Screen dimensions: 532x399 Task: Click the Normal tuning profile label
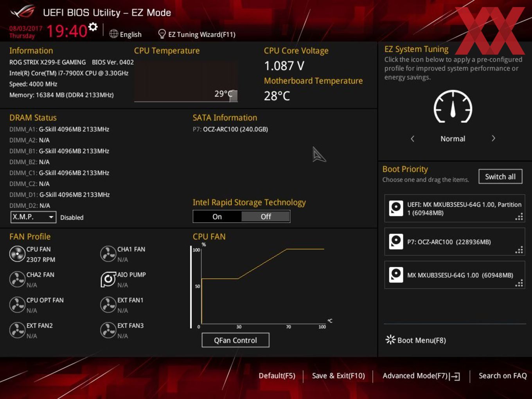453,139
